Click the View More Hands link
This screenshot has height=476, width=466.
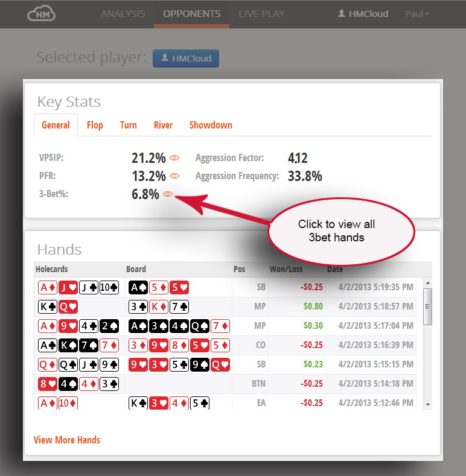67,440
